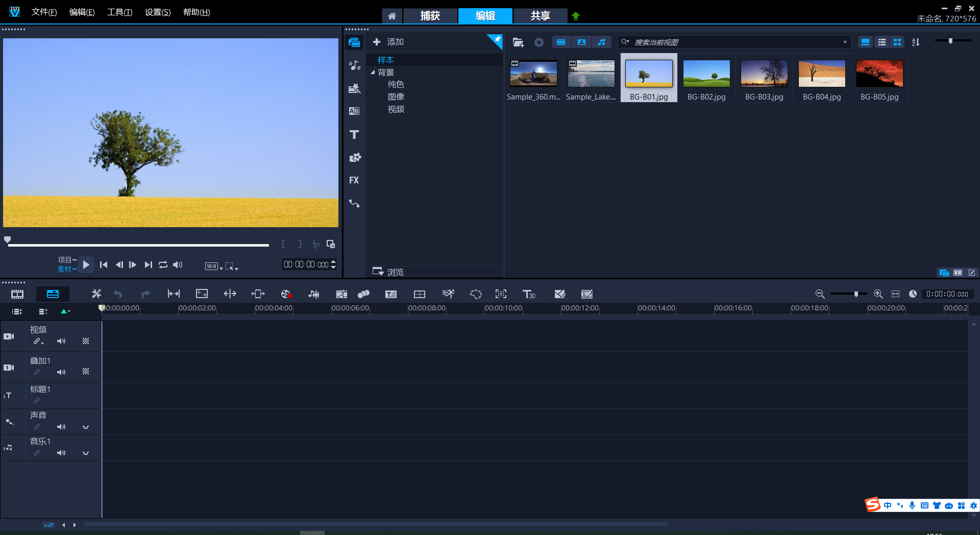
Task: Open the Sound library panel icon
Action: (354, 65)
